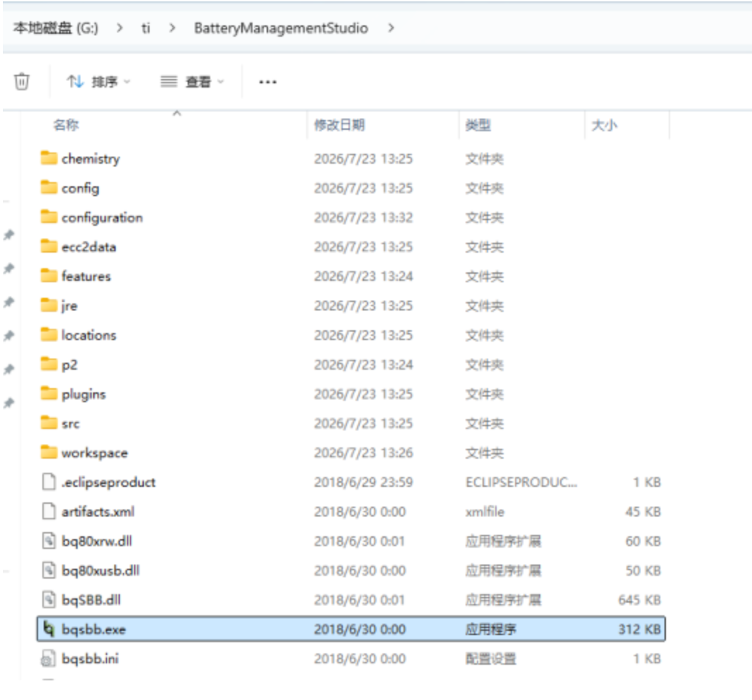Select the bq80xrw.dll file name
Image resolution: width=752 pixels, height=700 pixels.
(x=97, y=542)
